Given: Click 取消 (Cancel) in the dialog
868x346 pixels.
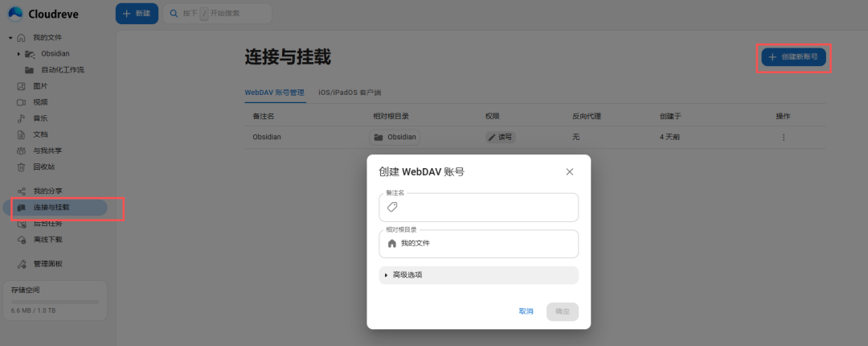Looking at the screenshot, I should click(526, 311).
